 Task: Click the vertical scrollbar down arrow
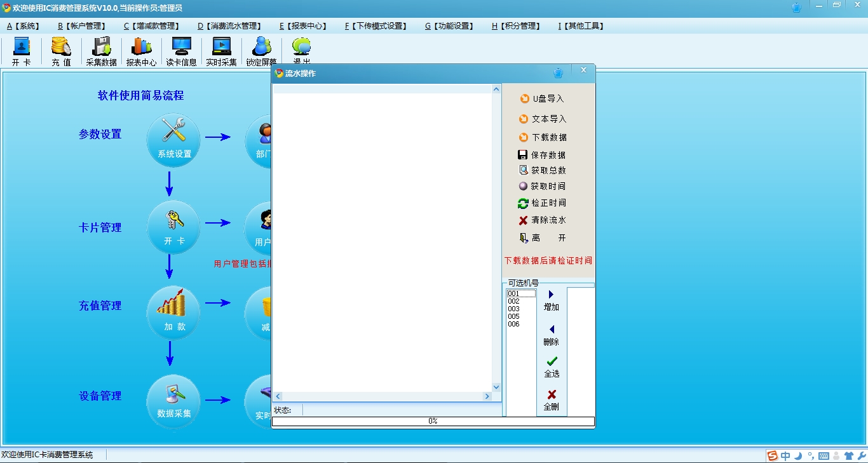pos(496,387)
